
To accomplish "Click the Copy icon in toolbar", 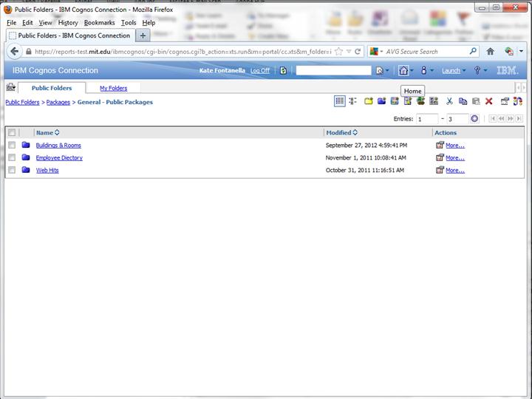I will (463, 101).
